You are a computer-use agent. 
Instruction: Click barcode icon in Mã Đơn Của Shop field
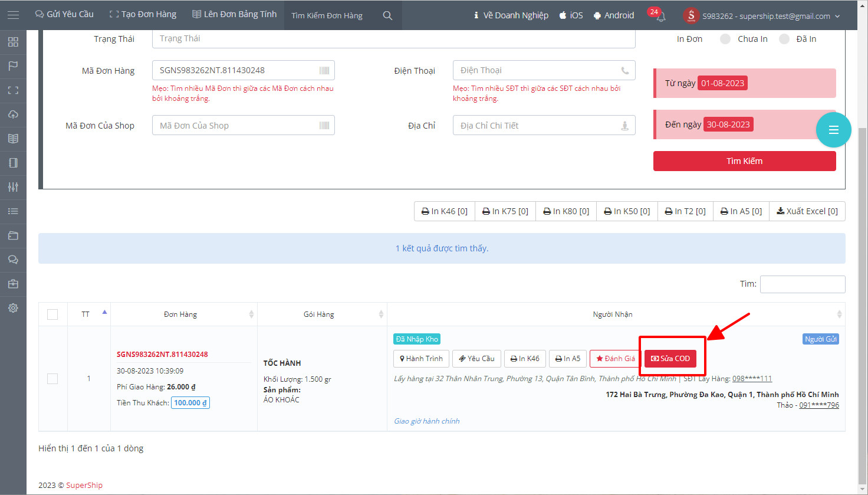[x=324, y=125]
